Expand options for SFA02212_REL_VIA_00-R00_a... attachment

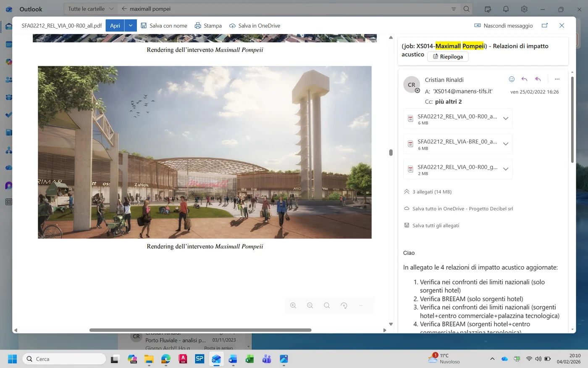click(506, 119)
